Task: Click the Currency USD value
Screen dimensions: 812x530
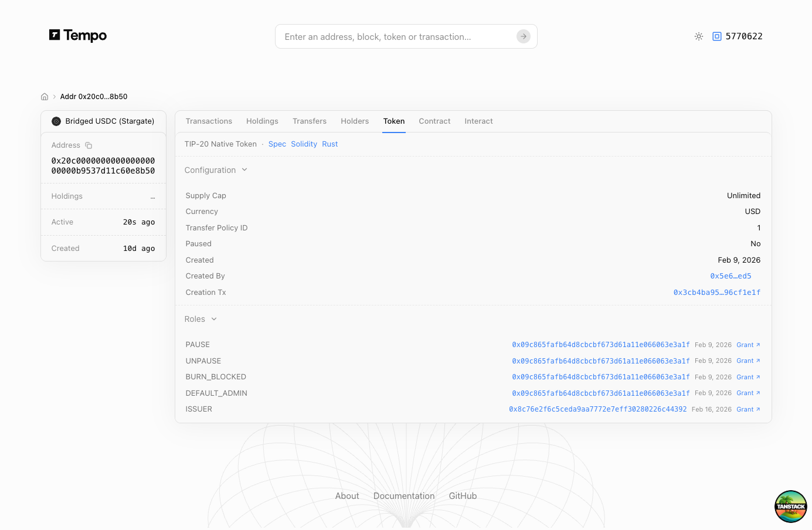Action: click(x=752, y=212)
